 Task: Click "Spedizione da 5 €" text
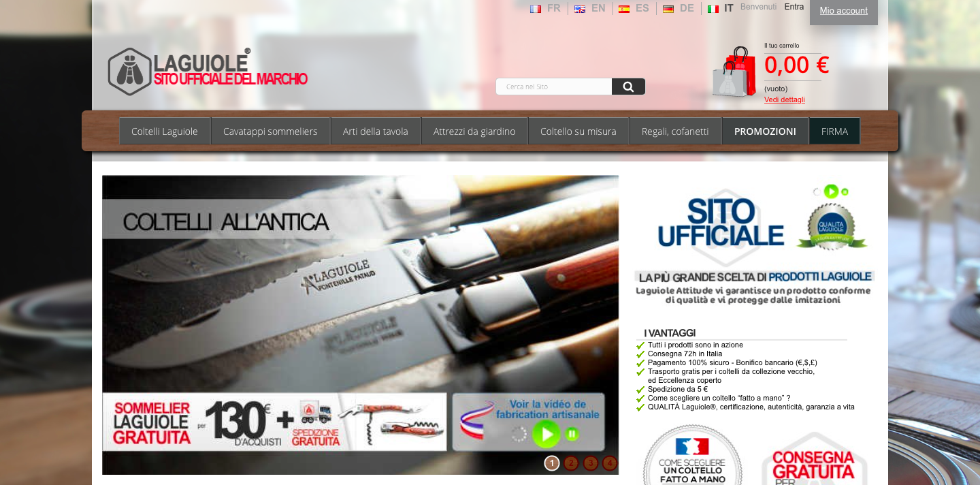point(678,389)
